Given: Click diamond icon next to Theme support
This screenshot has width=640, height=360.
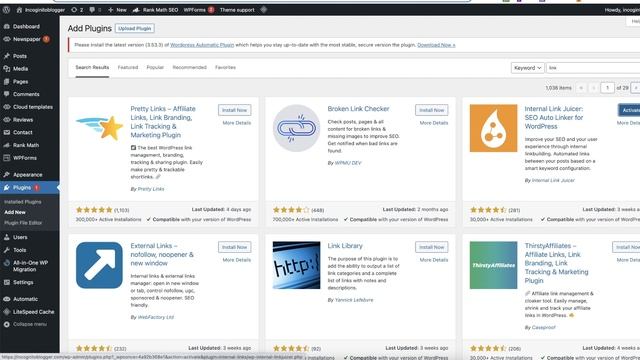Looking at the screenshot, I should point(264,9).
